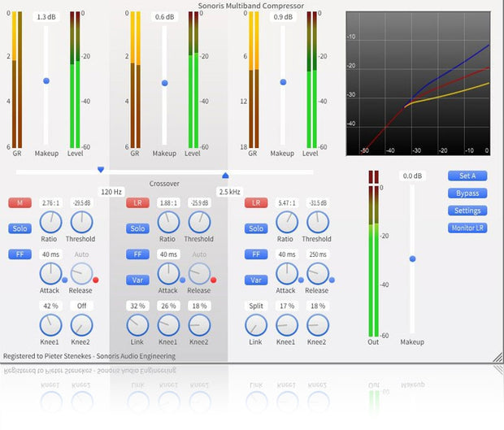Toggle Var mode on the mid band
Viewport: 504px width, 430px height.
[137, 280]
